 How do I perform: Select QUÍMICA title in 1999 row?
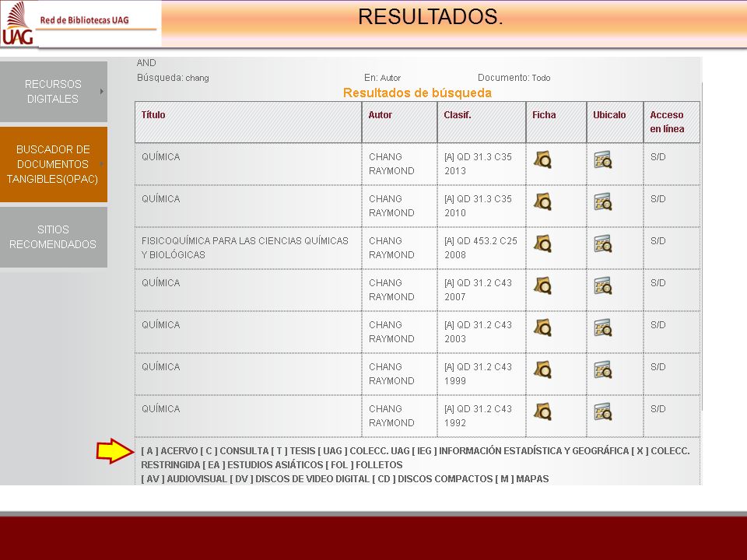[161, 366]
